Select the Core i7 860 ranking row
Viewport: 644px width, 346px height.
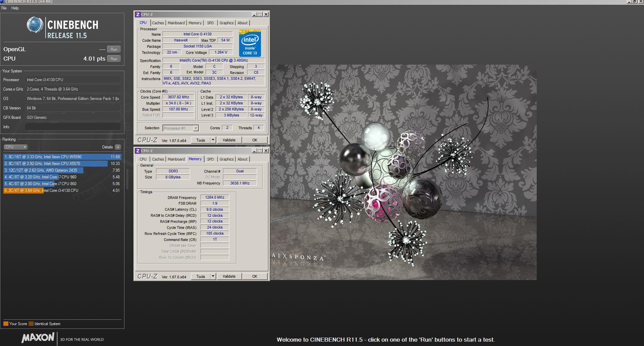[x=62, y=184]
